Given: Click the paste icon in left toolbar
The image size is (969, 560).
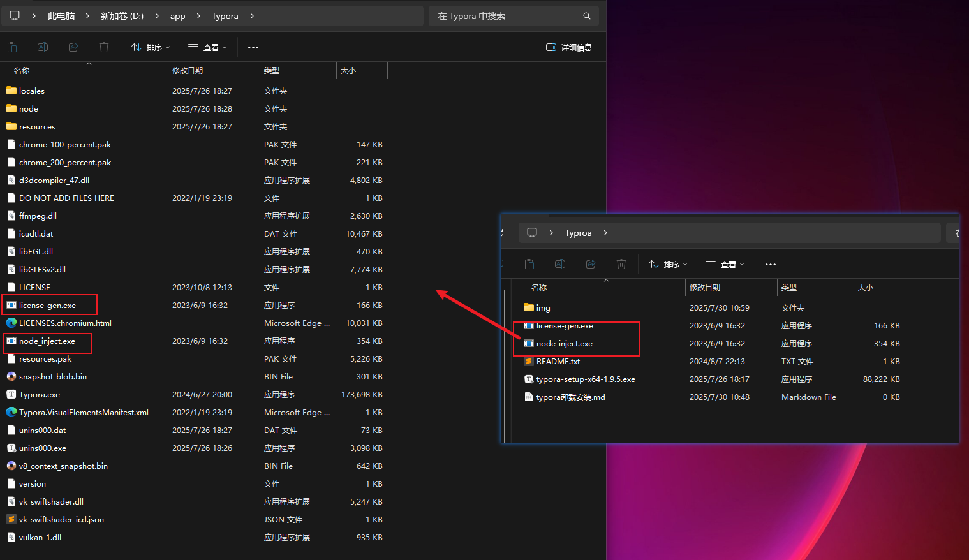Looking at the screenshot, I should pos(12,47).
